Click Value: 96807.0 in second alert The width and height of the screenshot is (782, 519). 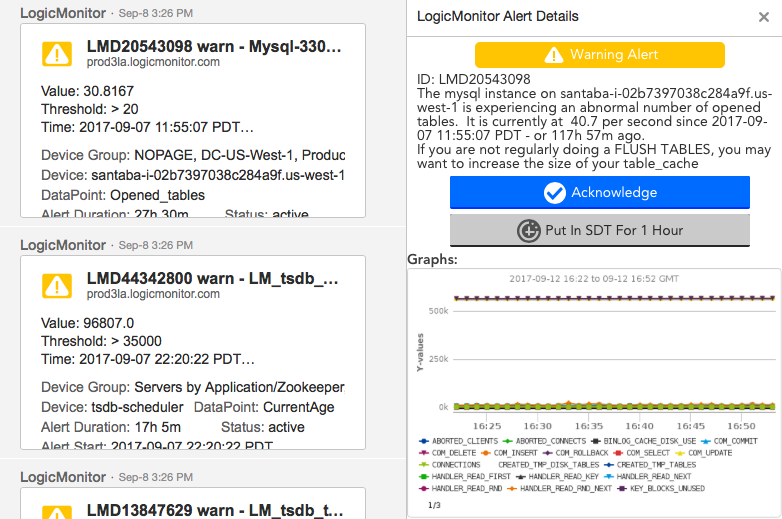(87, 323)
